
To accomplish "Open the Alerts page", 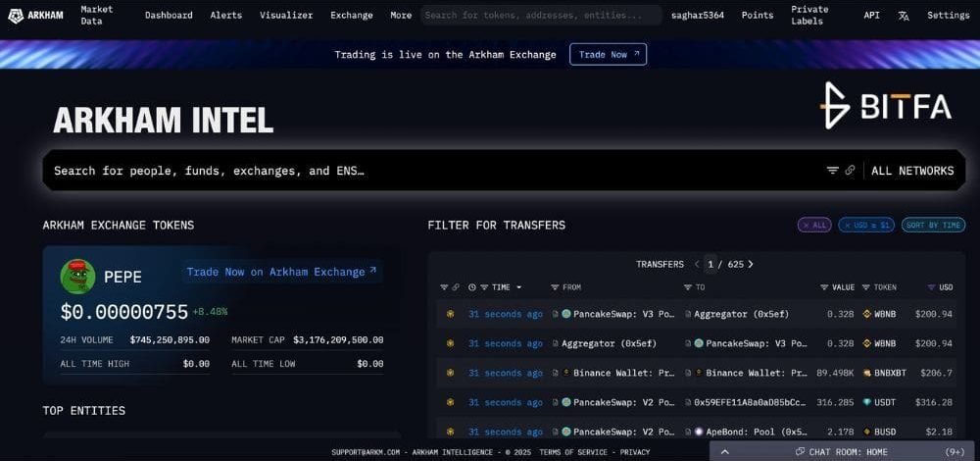I will (226, 15).
